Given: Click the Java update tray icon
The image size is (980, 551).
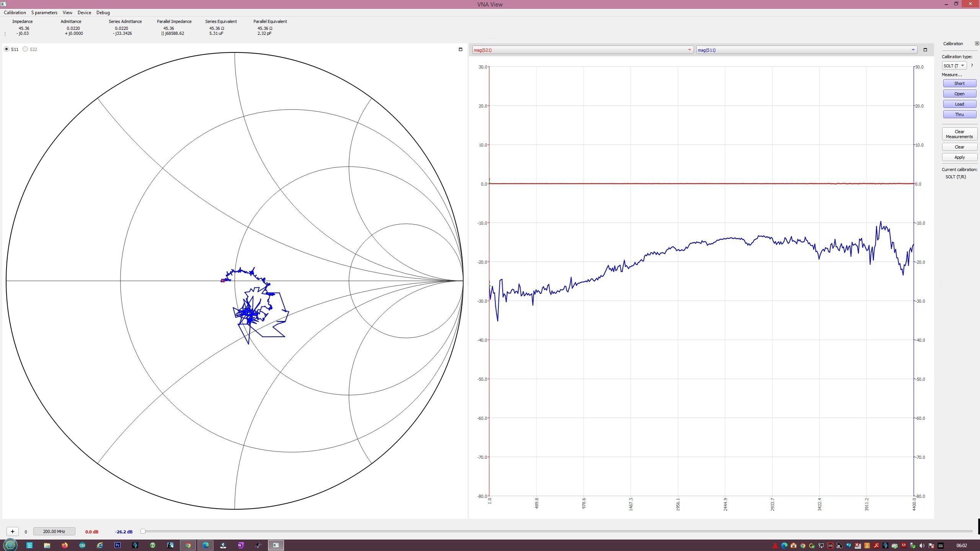Looking at the screenshot, I should (867, 546).
